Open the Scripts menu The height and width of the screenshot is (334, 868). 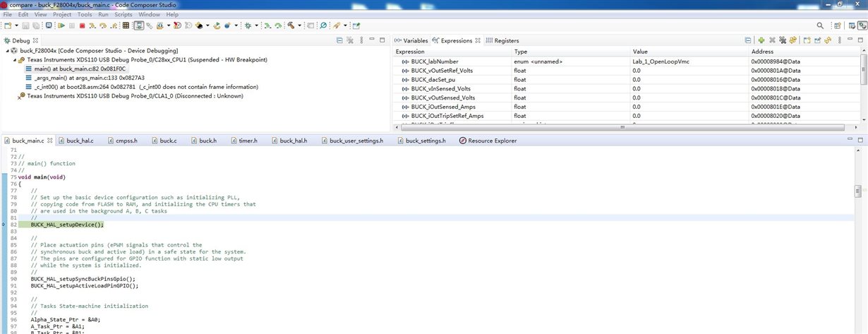click(x=123, y=14)
